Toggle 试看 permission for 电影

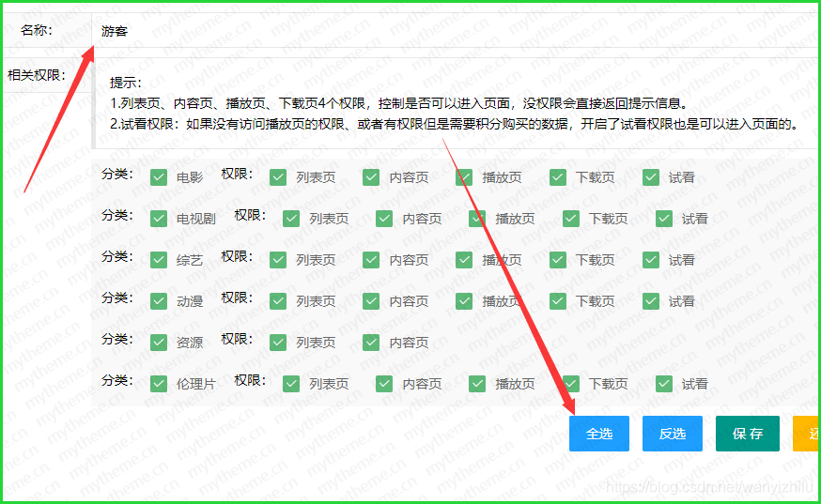click(x=651, y=177)
